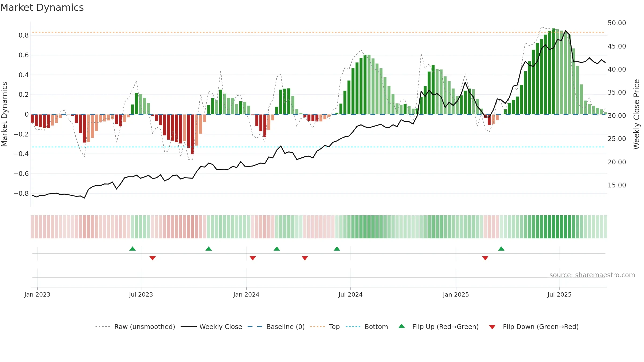Click the flip-down marker between Jan 2024 and Jul 2024

click(305, 258)
